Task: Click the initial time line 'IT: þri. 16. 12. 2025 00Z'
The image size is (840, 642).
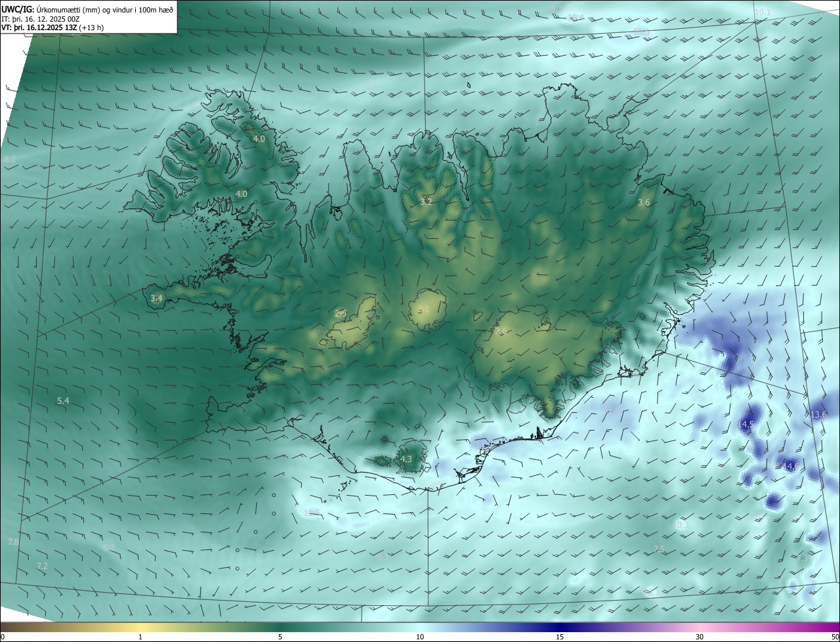Action: pyautogui.click(x=41, y=18)
